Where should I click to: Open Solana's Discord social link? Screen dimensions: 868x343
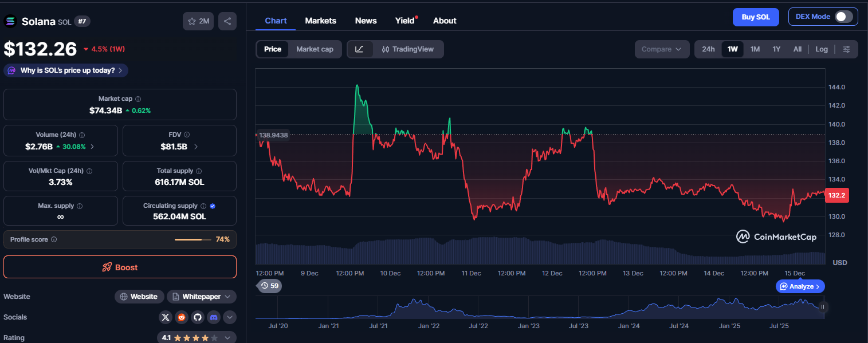pyautogui.click(x=214, y=317)
